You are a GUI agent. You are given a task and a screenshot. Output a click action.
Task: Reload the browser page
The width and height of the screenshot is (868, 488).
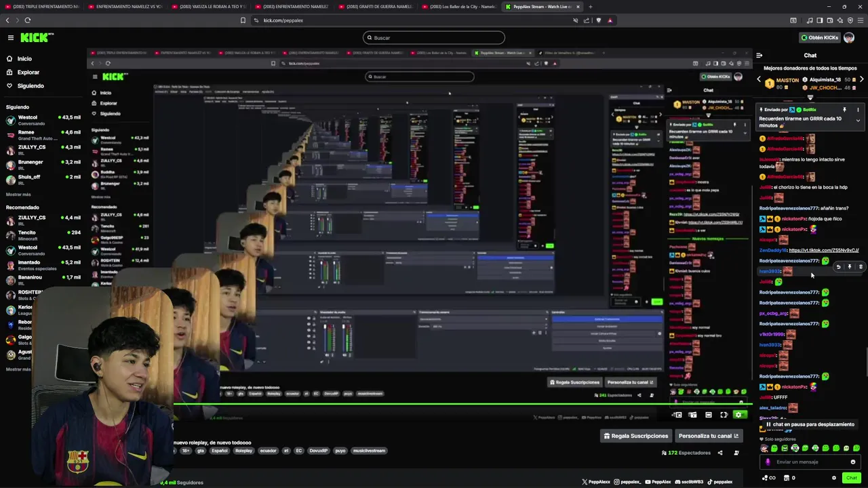point(28,20)
